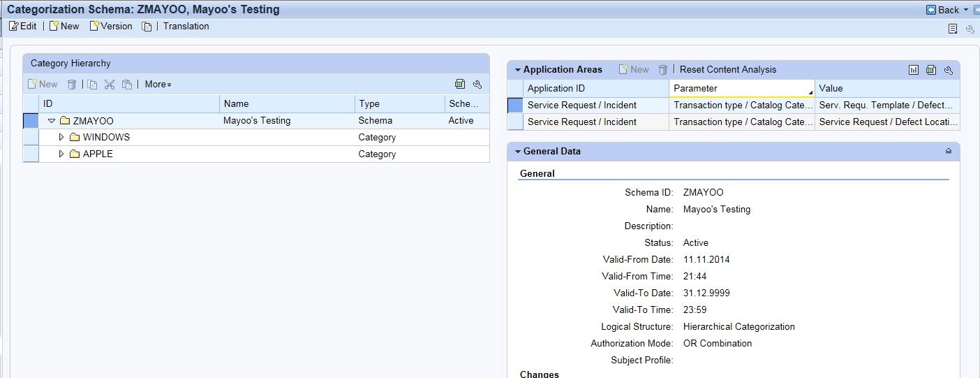Collapse the General Data section

[x=518, y=152]
